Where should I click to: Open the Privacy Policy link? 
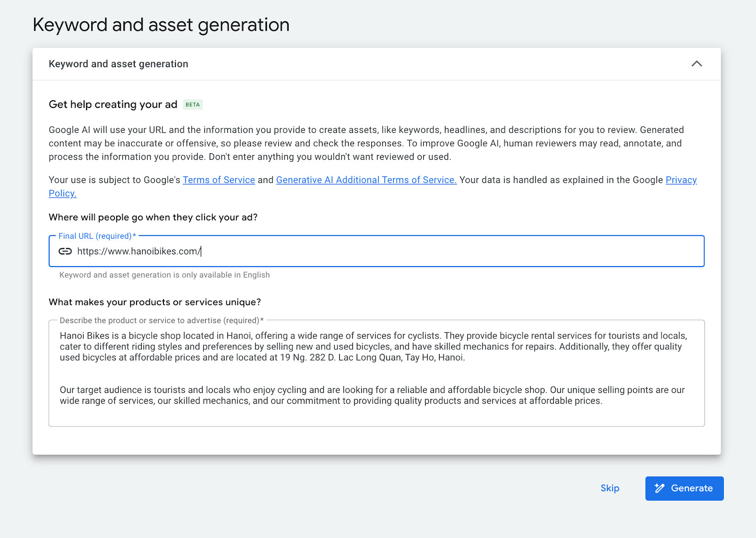pyautogui.click(x=681, y=180)
